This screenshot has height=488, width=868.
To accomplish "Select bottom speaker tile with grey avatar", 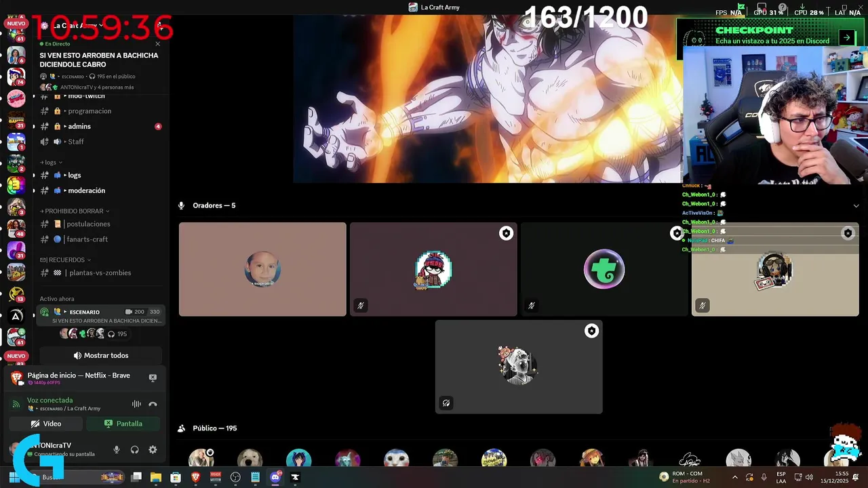I will [x=519, y=367].
